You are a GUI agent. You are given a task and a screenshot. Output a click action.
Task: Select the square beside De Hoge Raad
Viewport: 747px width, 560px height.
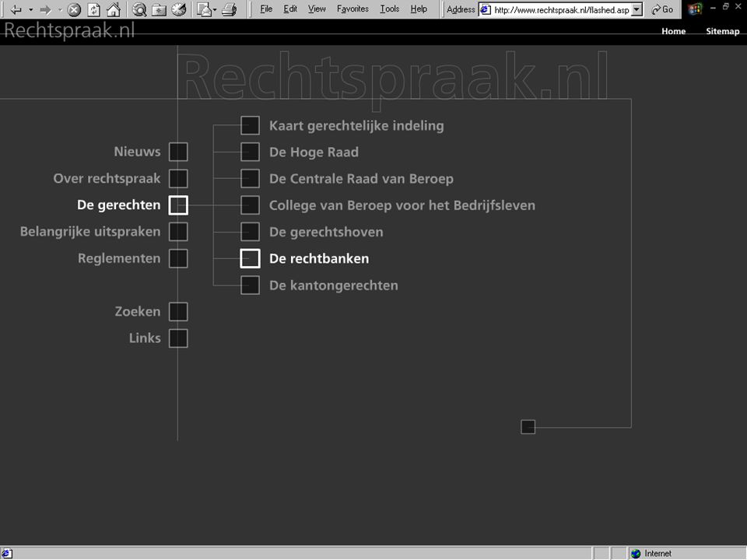pos(250,152)
